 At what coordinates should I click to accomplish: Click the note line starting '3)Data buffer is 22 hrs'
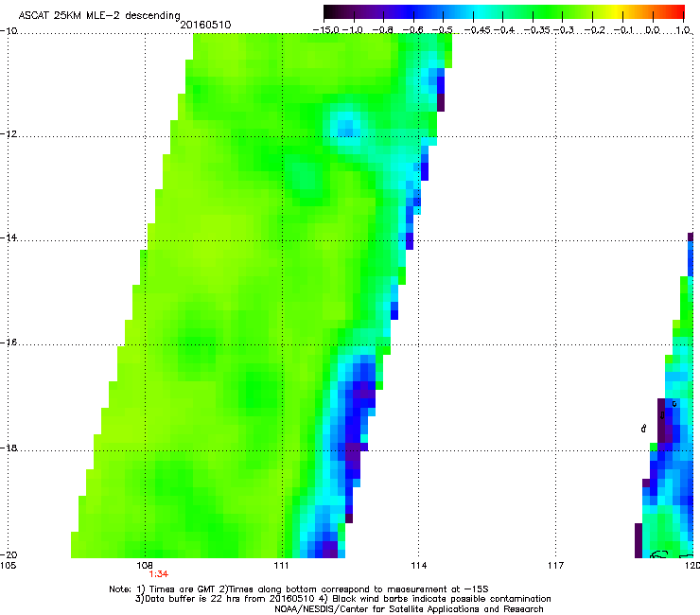pos(342,599)
